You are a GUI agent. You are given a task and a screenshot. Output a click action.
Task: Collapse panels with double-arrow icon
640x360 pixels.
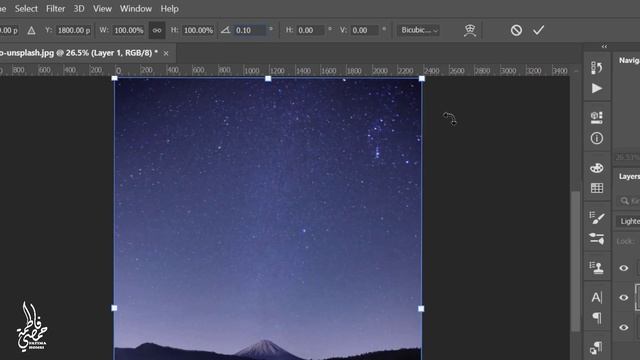(604, 47)
